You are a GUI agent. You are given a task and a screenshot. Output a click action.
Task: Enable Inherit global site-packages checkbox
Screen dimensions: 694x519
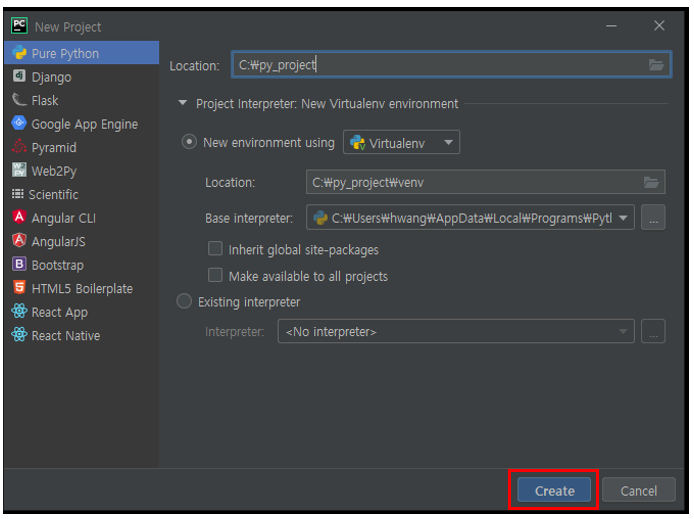pyautogui.click(x=215, y=249)
